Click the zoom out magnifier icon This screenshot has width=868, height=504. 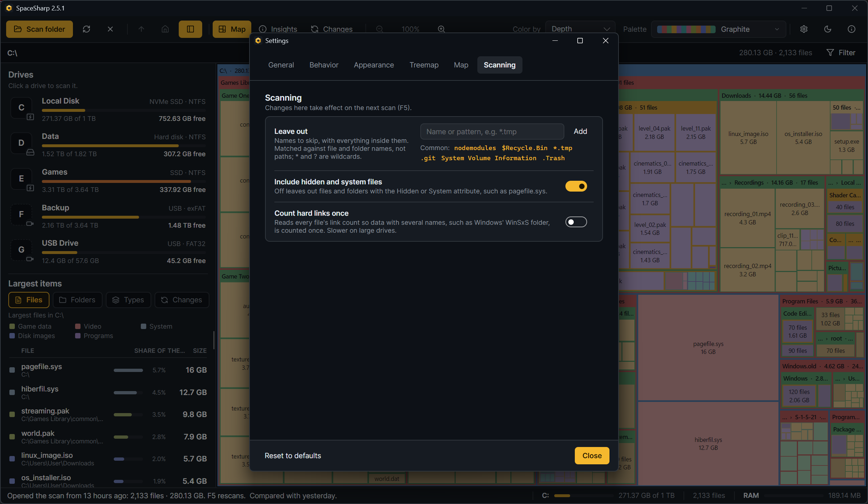[379, 29]
